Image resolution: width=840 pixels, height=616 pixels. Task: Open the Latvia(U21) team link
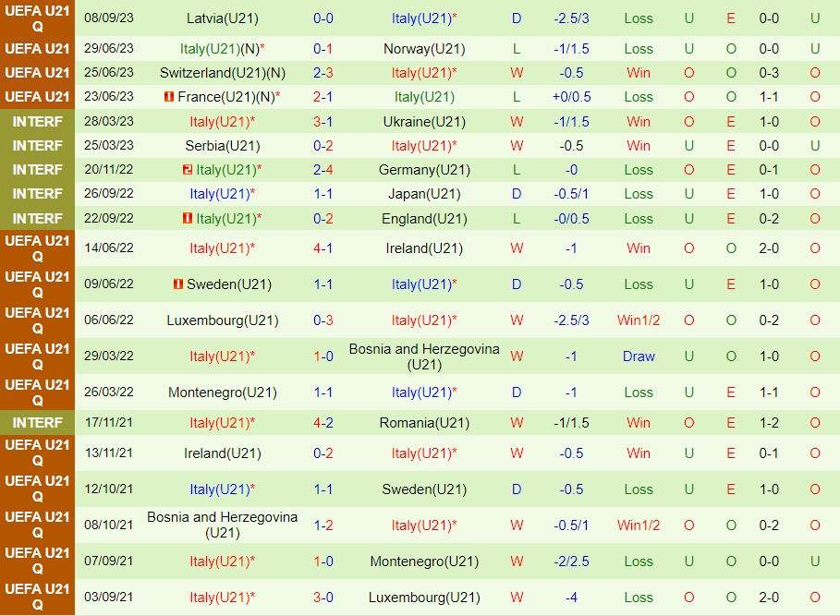pos(223,18)
